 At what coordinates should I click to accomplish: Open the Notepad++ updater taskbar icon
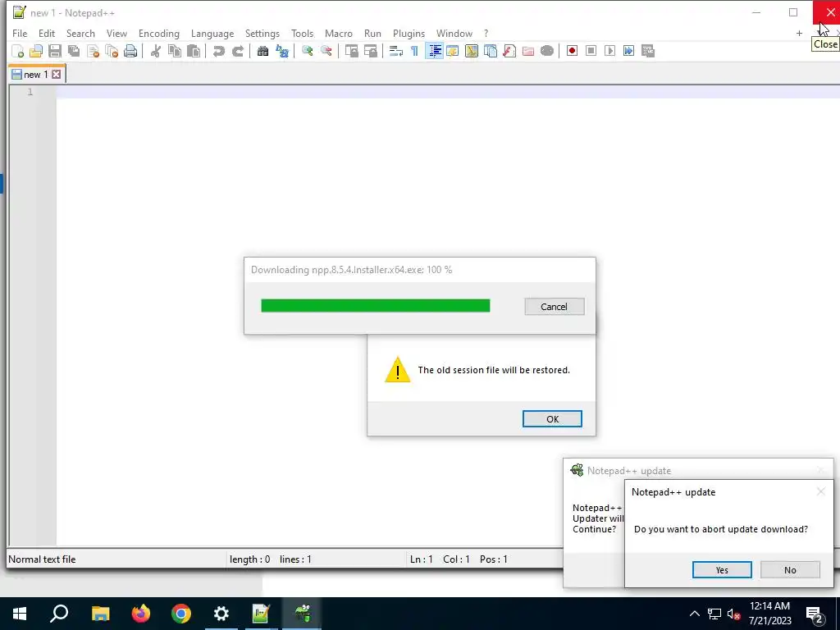click(x=302, y=614)
